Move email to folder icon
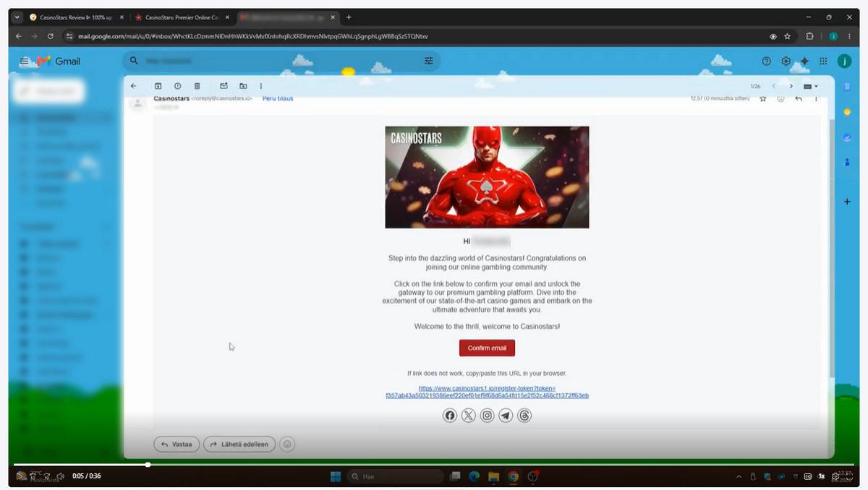Image resolution: width=868 pixels, height=490 pixels. 243,86
